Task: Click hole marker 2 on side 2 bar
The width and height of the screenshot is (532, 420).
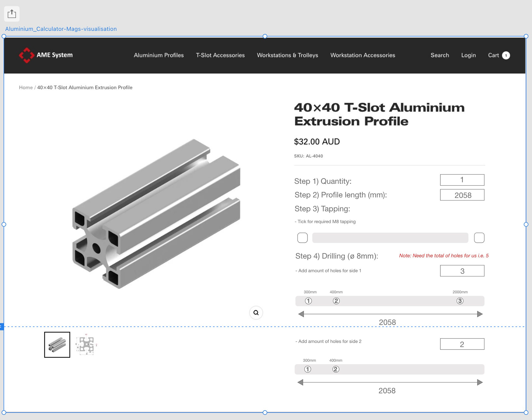Action: tap(336, 369)
